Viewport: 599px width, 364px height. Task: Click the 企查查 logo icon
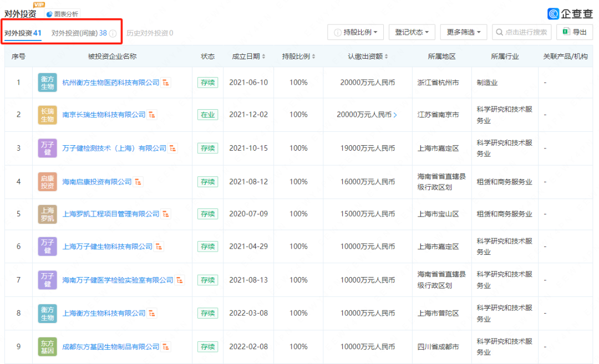click(553, 14)
